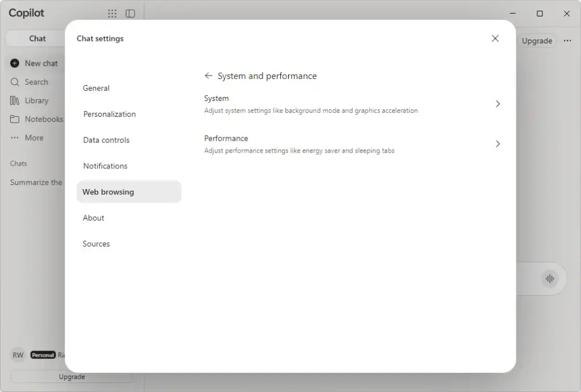Select the Web browsing settings tab
Screen dimensions: 581x392
coord(129,192)
